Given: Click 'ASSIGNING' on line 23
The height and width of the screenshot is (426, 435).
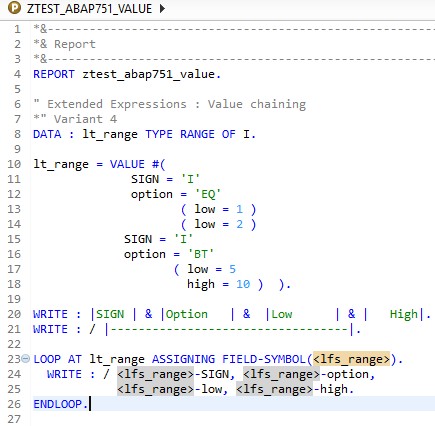Looking at the screenshot, I should point(183,359).
